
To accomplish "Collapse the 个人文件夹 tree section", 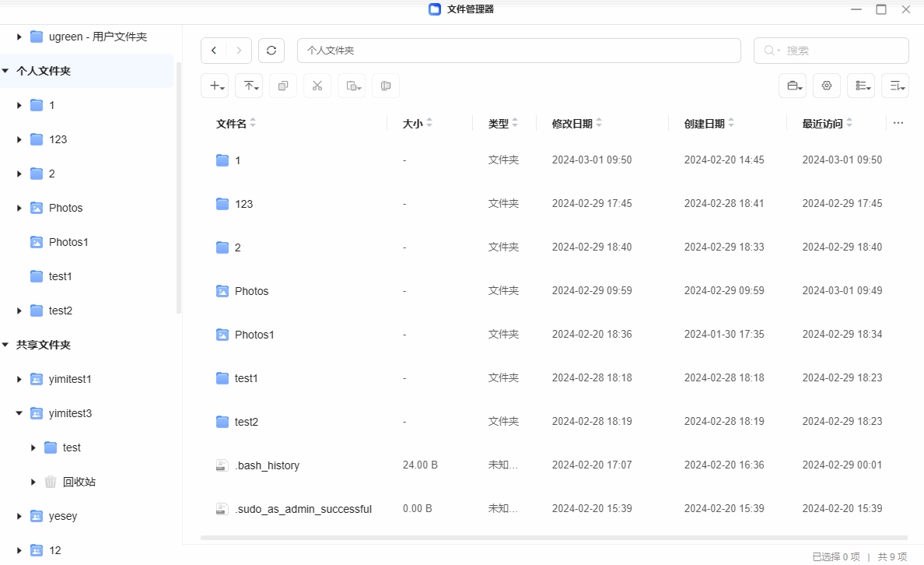I will (x=5, y=71).
